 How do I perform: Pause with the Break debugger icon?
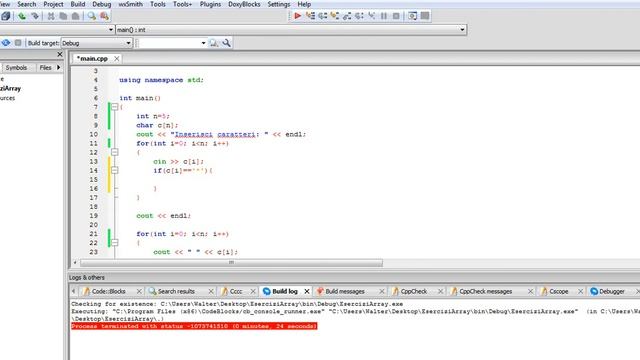click(x=384, y=16)
